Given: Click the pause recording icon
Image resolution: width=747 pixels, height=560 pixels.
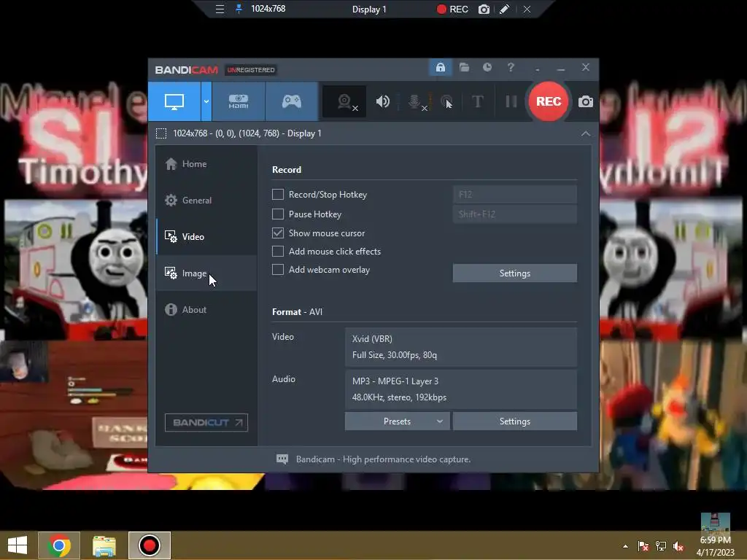Looking at the screenshot, I should (511, 101).
